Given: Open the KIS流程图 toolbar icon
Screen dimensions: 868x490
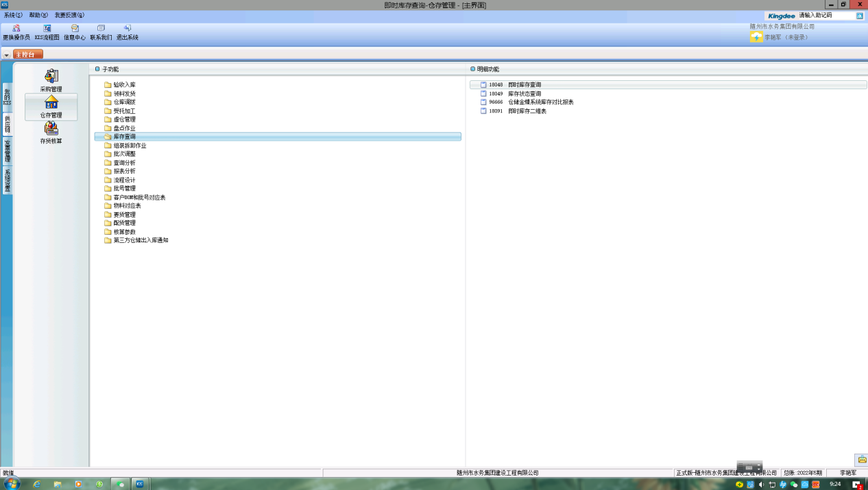Looking at the screenshot, I should 47,29.
